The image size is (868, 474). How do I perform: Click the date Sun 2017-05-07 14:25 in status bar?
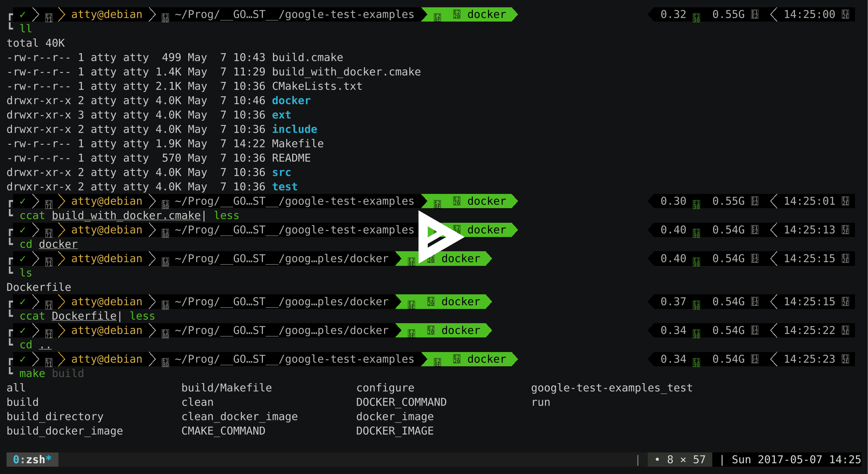point(796,459)
